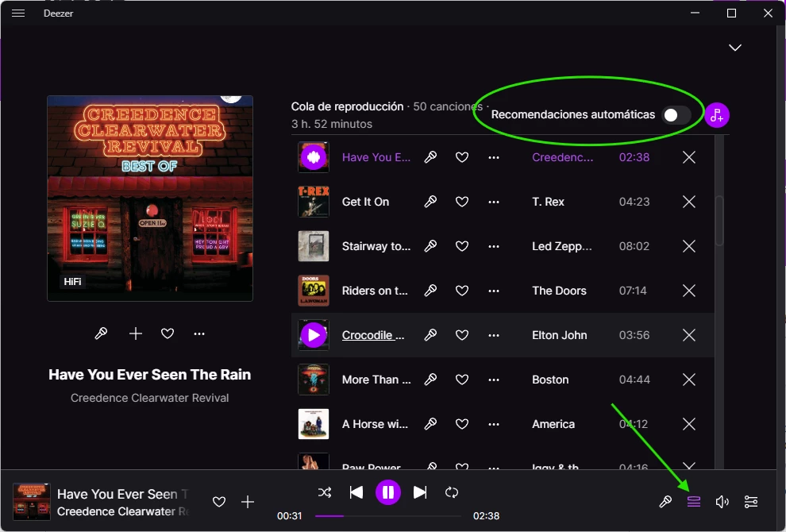
Task: Like the song under the large album art
Action: click(168, 333)
